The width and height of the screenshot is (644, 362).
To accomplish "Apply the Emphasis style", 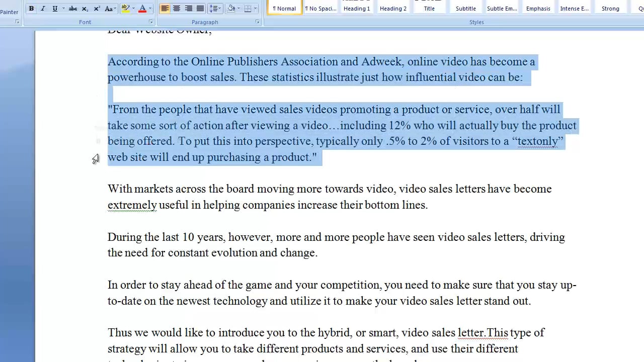I will coord(538,9).
